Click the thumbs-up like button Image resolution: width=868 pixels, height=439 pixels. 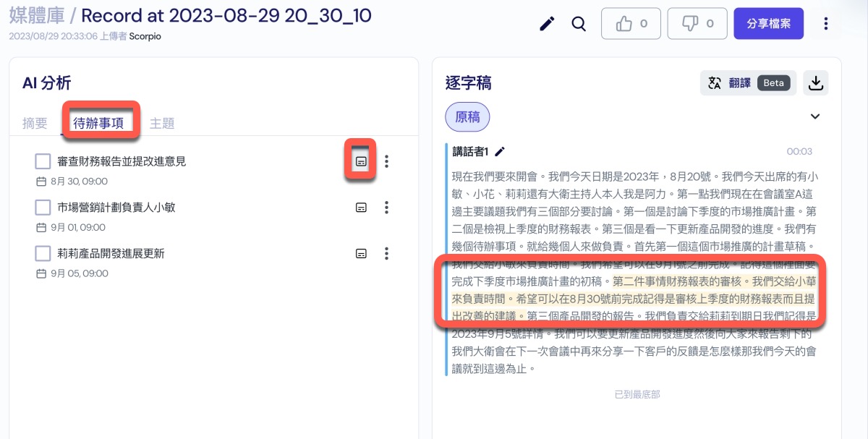631,24
